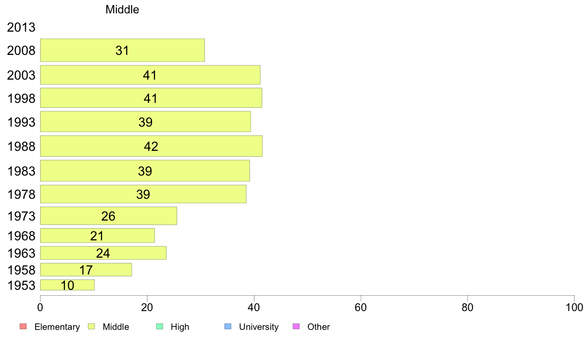588x364 pixels.
Task: Select the 1968 bar showing 21
Action: pos(97,235)
